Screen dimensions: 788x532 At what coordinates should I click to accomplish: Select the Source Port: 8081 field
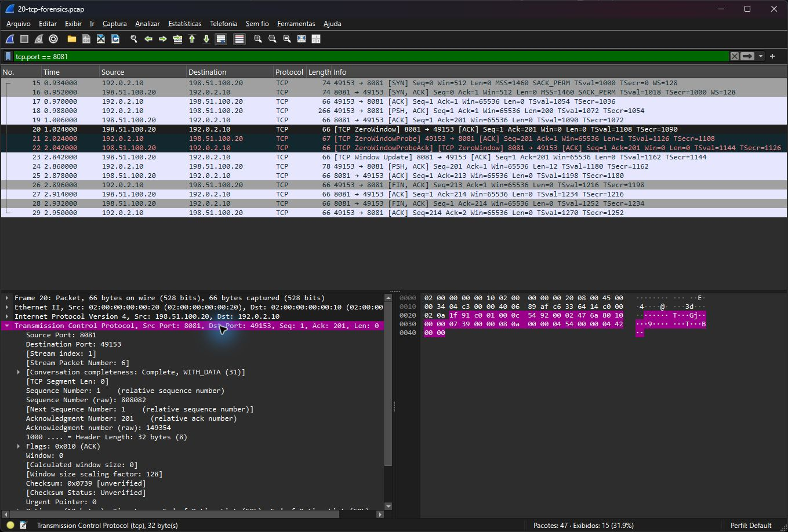coord(61,335)
